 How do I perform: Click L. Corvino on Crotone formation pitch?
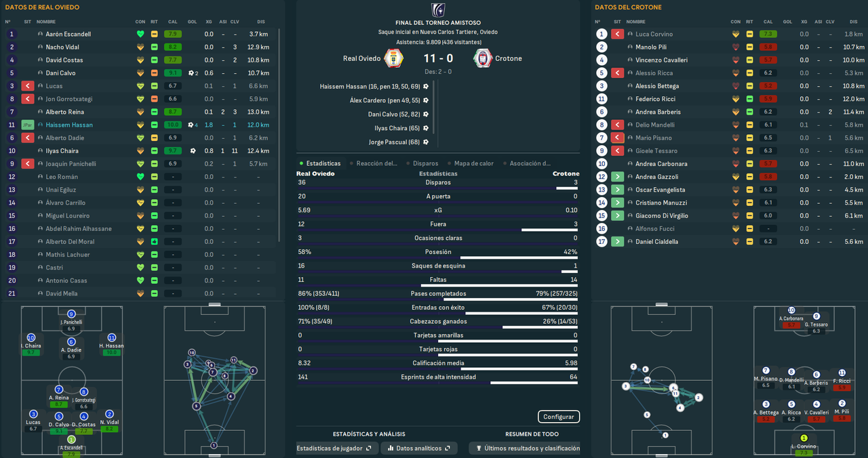[804, 445]
